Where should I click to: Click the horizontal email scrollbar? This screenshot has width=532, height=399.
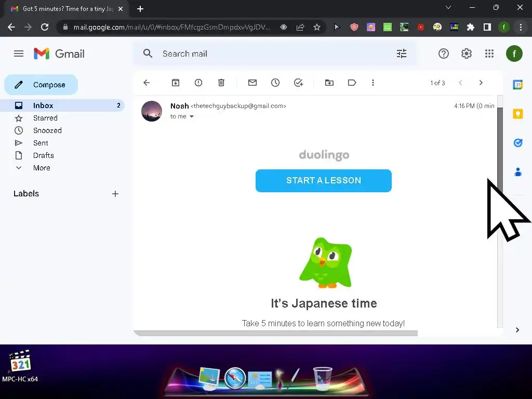[x=275, y=333]
